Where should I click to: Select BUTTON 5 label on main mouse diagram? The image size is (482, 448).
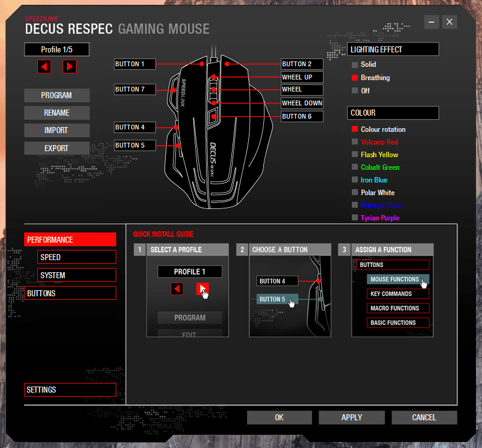(134, 145)
